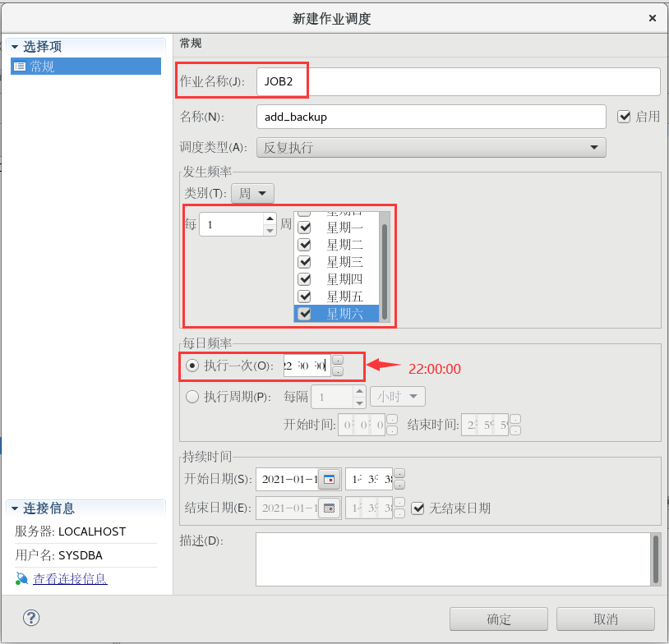The width and height of the screenshot is (669, 644).
Task: Toggle 无结束日期 checkbox
Action: [x=418, y=508]
